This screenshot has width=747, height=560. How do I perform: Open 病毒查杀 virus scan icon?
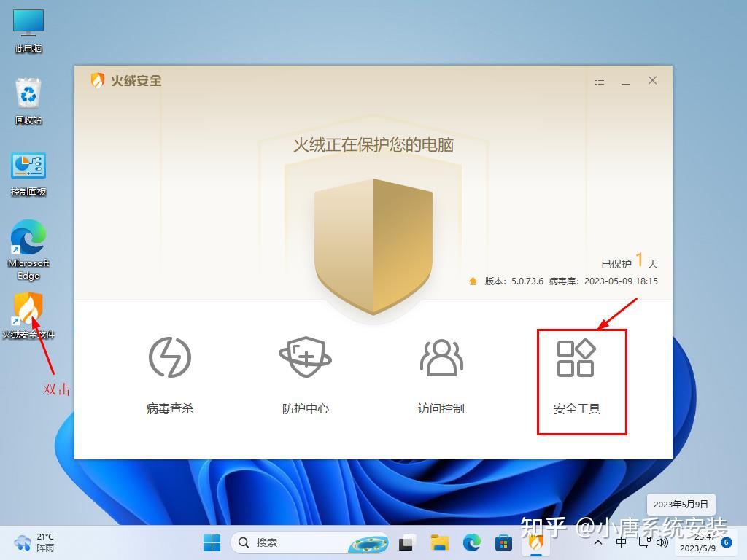[x=169, y=357]
